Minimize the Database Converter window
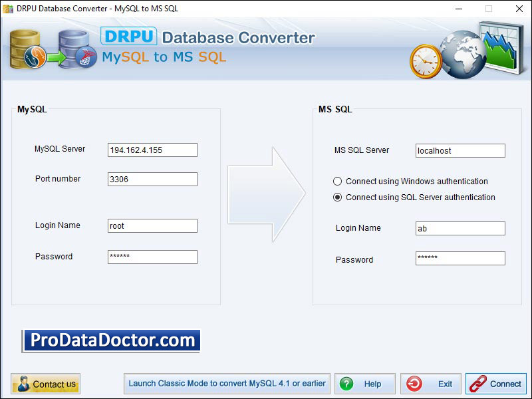This screenshot has height=399, width=532. (x=459, y=9)
